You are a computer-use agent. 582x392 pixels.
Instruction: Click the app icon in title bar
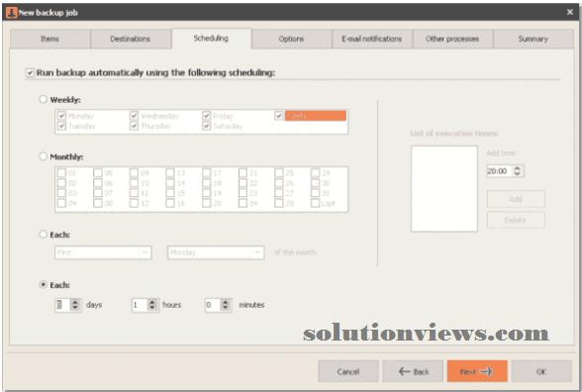click(12, 13)
